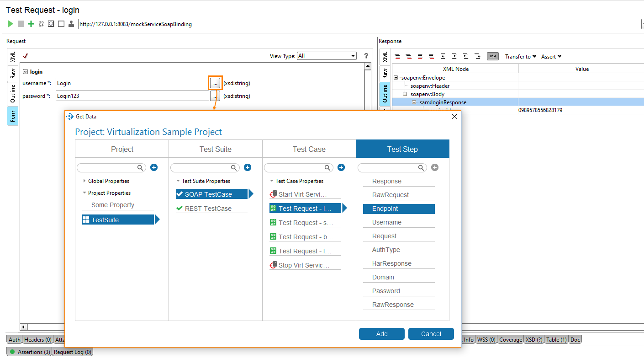The width and height of the screenshot is (644, 359).
Task: Open the ... property expansion button beside username
Action: (215, 83)
